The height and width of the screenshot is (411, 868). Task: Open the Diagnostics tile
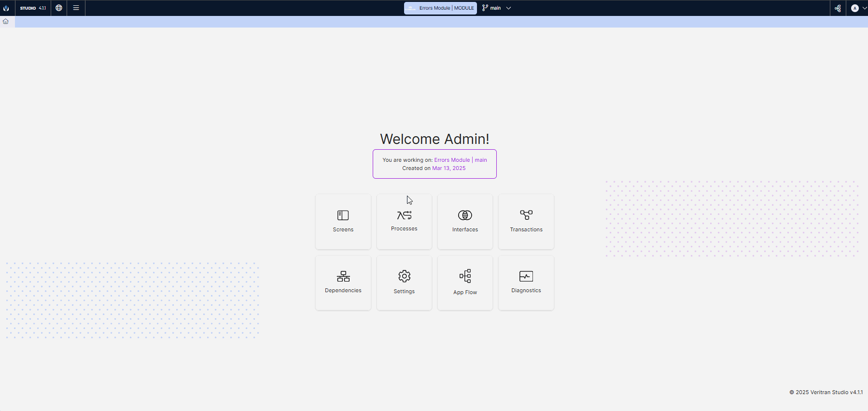(526, 283)
